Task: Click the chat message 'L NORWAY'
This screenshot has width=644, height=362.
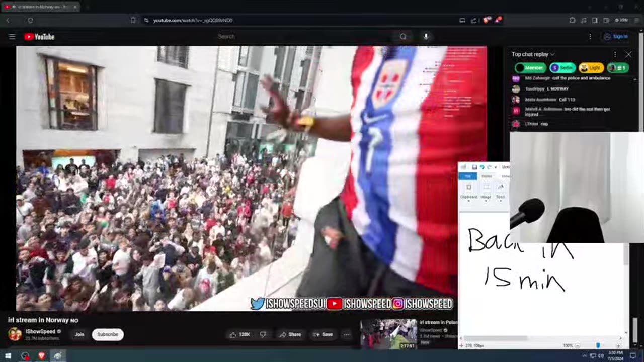Action: pyautogui.click(x=558, y=89)
